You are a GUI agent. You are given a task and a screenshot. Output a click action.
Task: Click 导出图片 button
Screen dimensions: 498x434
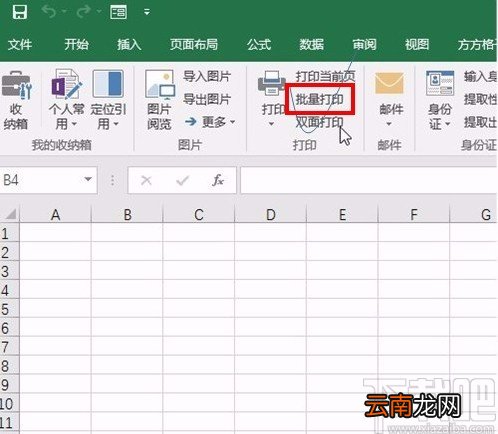pyautogui.click(x=207, y=99)
